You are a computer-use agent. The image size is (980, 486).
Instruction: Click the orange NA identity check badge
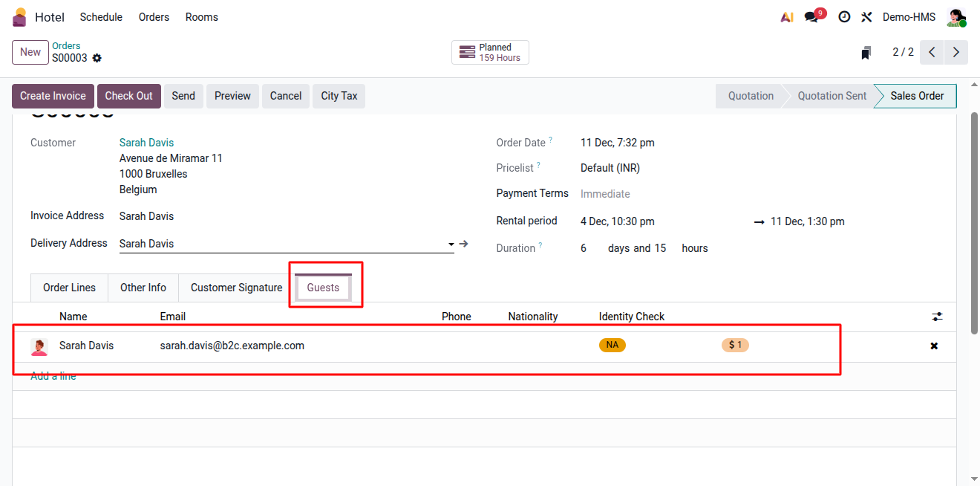pyautogui.click(x=612, y=345)
